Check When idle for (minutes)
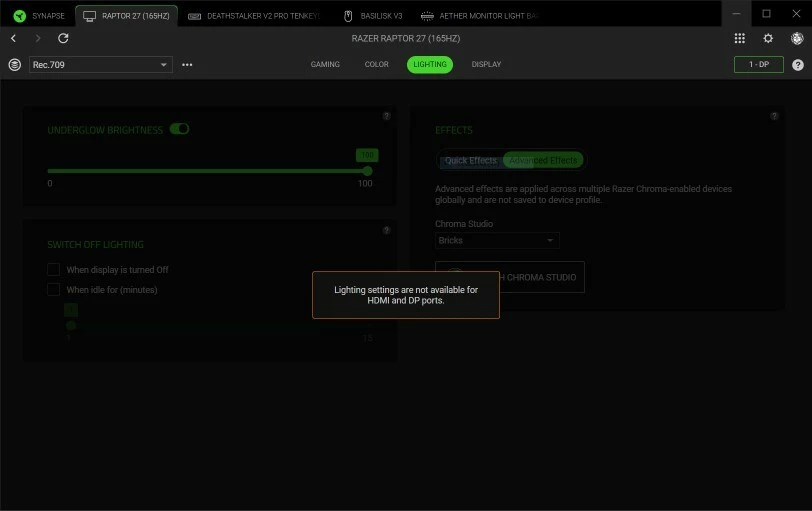The image size is (812, 511). coord(53,290)
